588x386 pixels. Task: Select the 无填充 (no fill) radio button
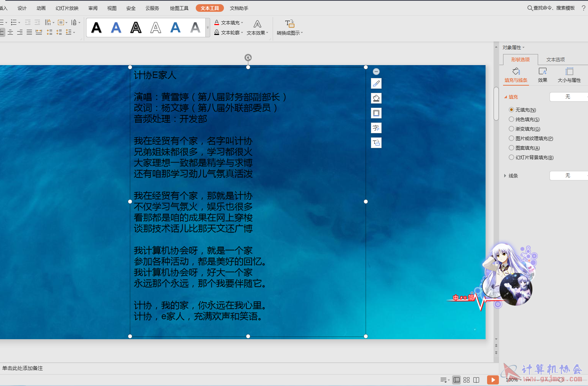(x=511, y=110)
